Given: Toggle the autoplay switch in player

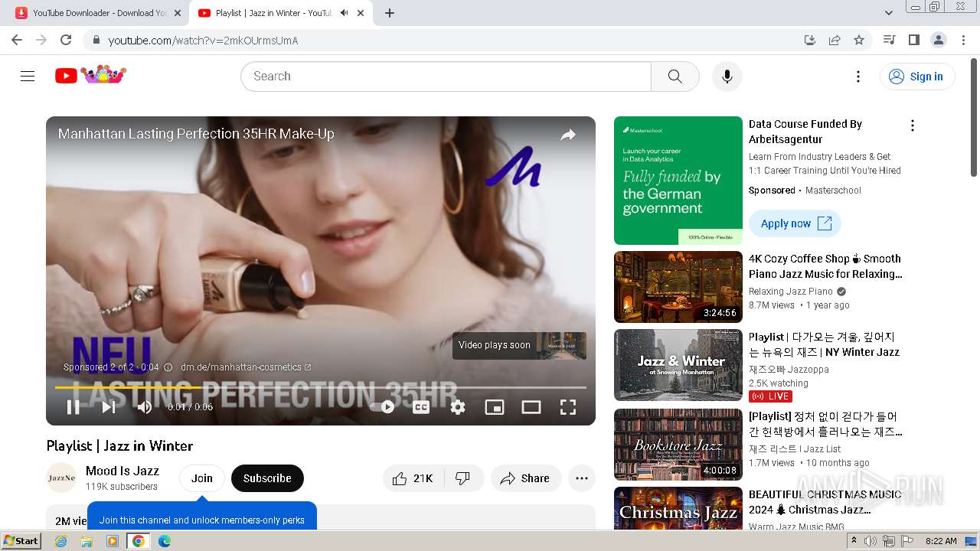Looking at the screenshot, I should [383, 407].
